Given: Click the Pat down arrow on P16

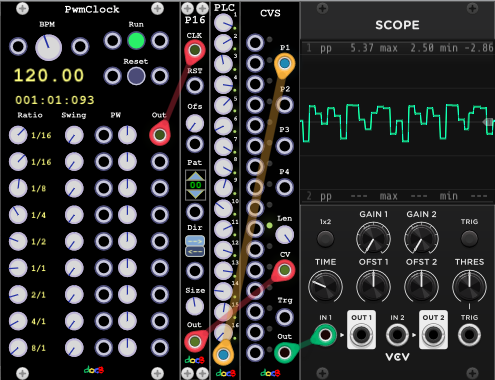Looking at the screenshot, I should tap(195, 194).
